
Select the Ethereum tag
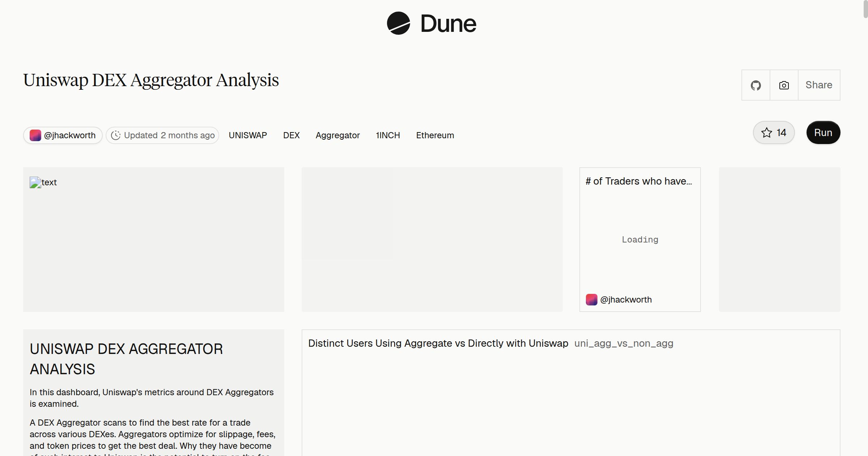pos(435,135)
